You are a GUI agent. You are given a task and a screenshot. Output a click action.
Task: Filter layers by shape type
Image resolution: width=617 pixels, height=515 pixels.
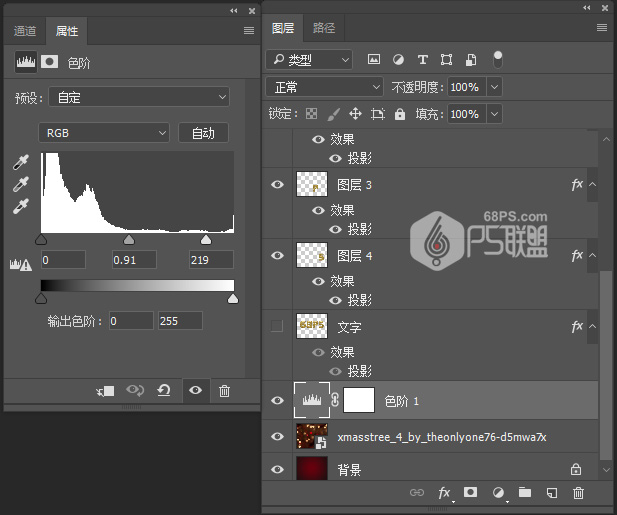click(x=446, y=60)
